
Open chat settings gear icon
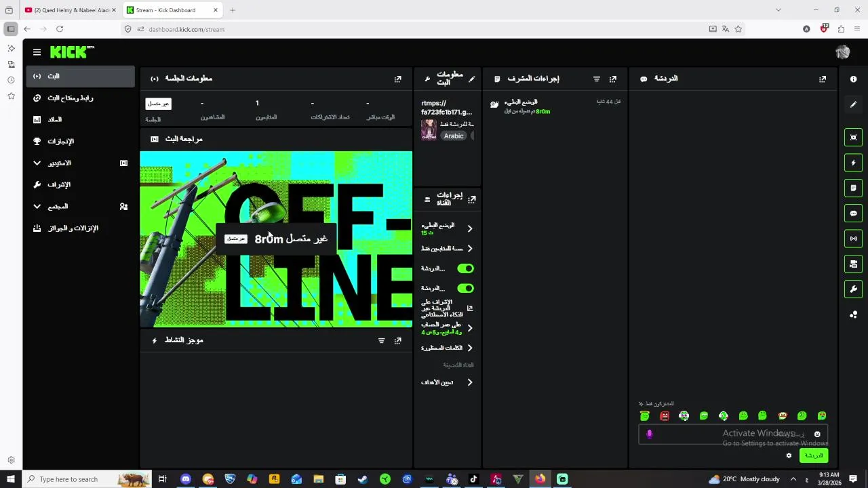click(x=789, y=455)
